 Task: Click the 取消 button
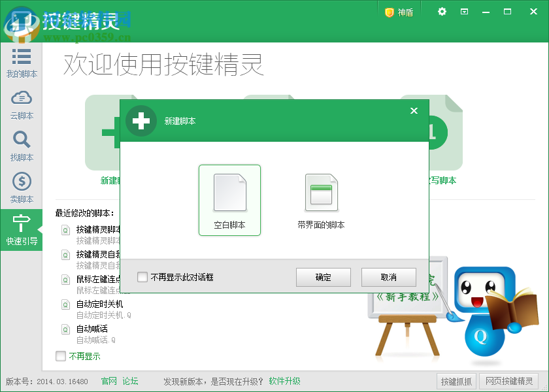[x=389, y=277]
